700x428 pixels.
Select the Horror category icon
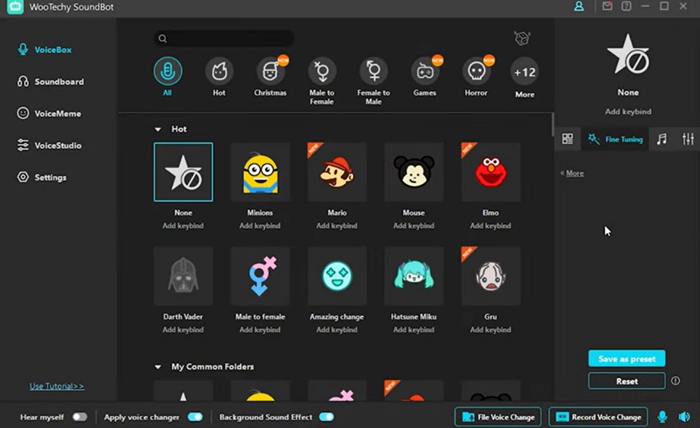click(x=476, y=71)
